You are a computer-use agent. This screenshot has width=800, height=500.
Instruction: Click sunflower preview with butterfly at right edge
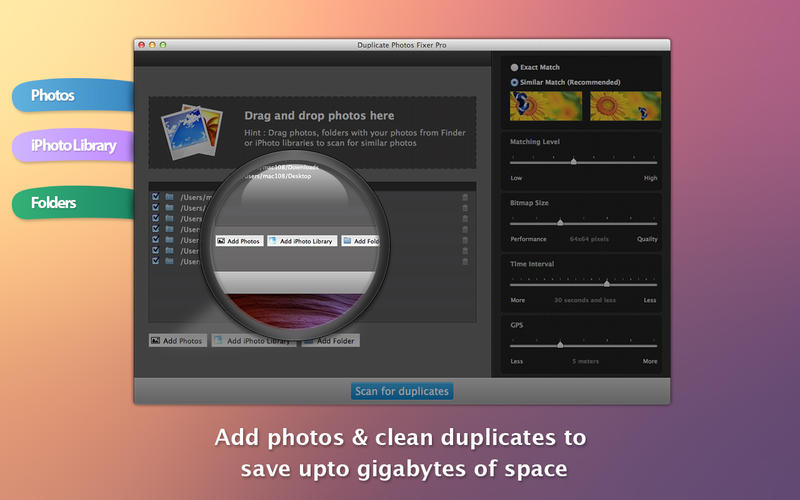click(626, 106)
